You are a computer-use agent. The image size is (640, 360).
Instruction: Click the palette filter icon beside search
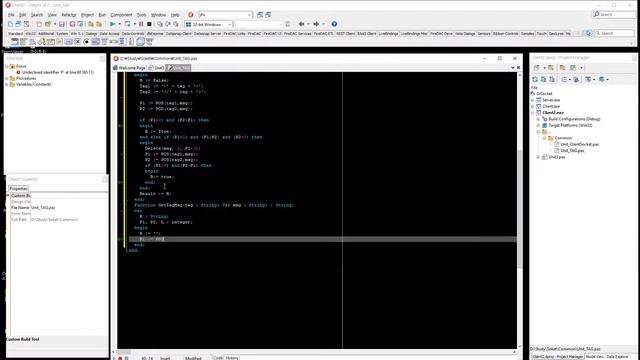pyautogui.click(x=588, y=33)
